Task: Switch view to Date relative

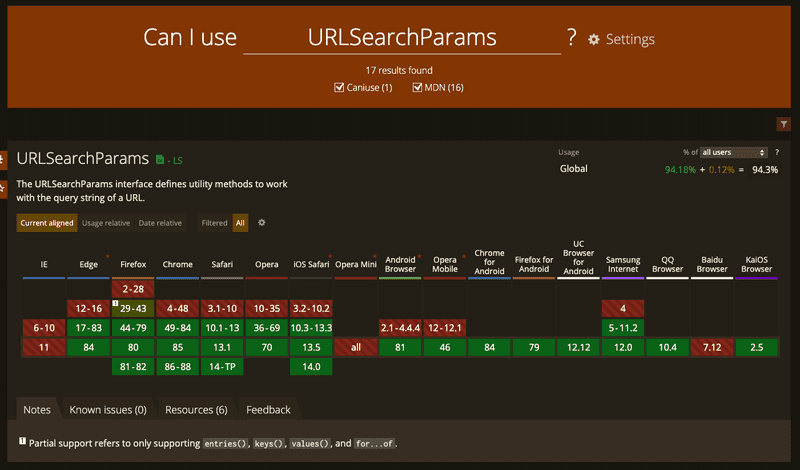Action: [161, 223]
